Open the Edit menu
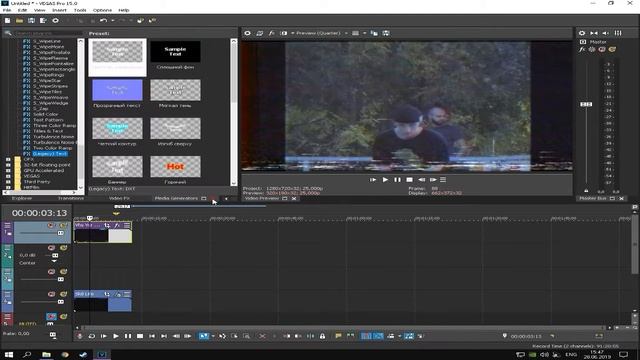Viewport: 640px width, 360px height. tap(22, 10)
